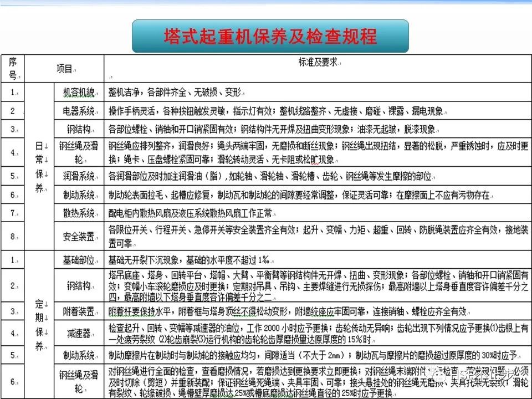Screen dimensions: 532x399
Task: Select the 基础部位 item cell
Action: coord(79,260)
